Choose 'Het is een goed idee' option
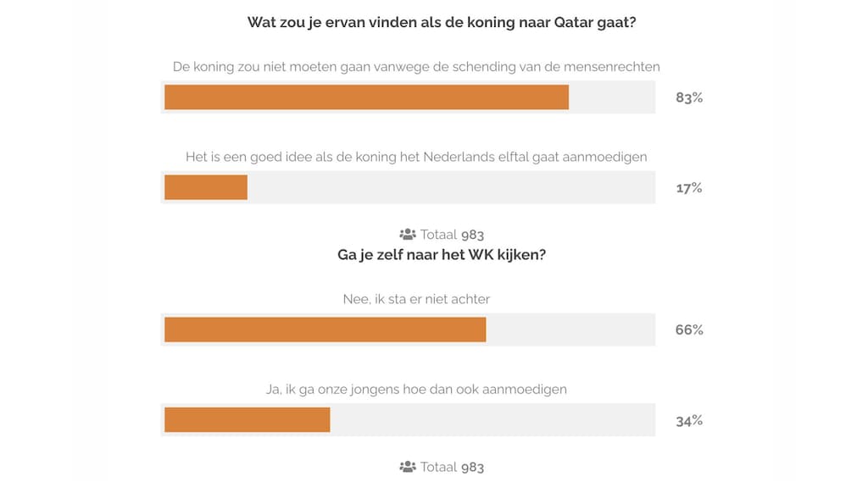Screen dimensions: 868x488 416,157
